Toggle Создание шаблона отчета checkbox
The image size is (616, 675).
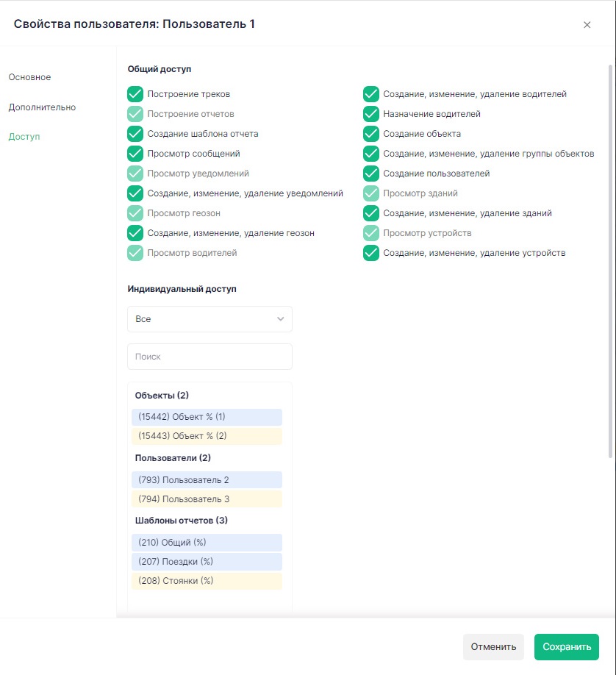(135, 133)
